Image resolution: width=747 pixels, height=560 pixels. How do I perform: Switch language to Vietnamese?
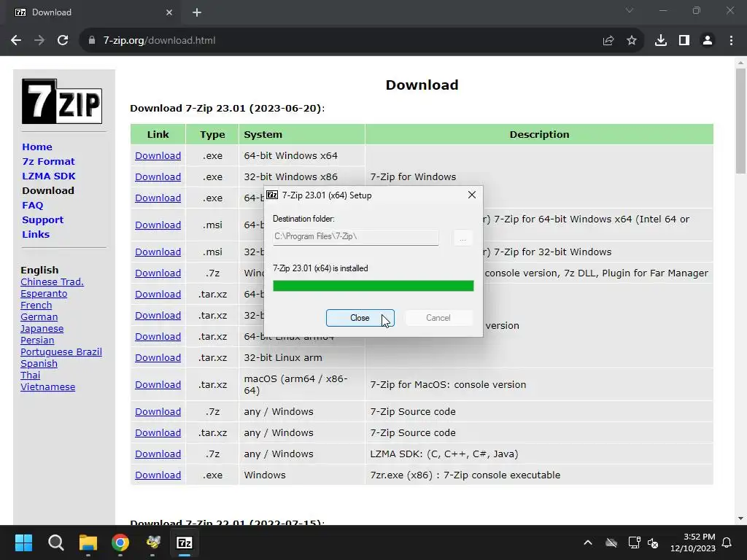(47, 386)
